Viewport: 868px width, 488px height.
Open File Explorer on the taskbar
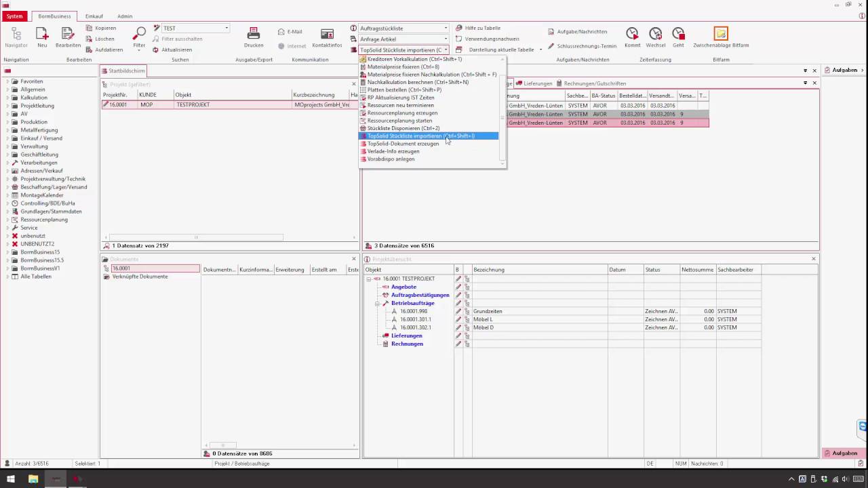[33, 479]
